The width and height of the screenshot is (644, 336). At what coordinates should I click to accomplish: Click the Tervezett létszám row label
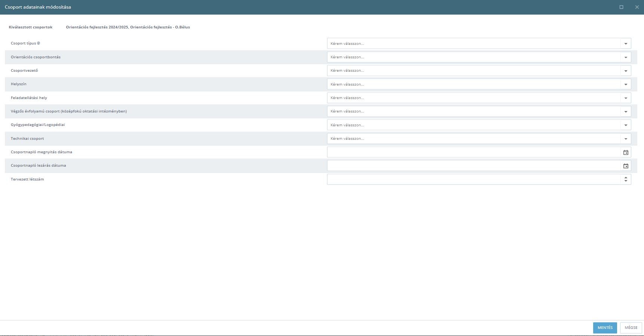coord(27,179)
